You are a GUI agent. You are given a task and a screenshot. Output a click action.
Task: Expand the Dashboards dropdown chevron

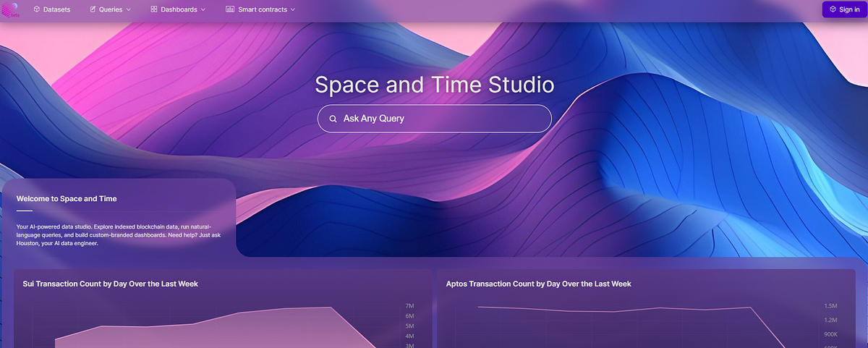pos(203,9)
